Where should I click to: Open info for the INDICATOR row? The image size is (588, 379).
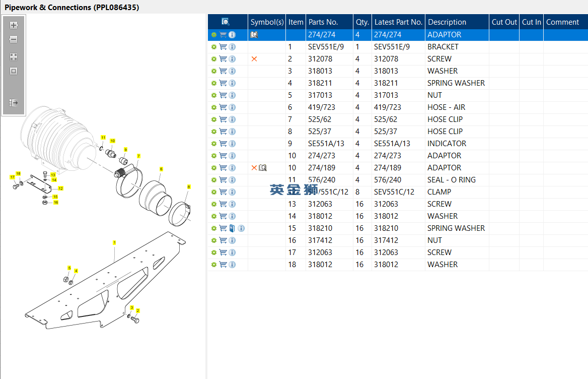pyautogui.click(x=232, y=144)
